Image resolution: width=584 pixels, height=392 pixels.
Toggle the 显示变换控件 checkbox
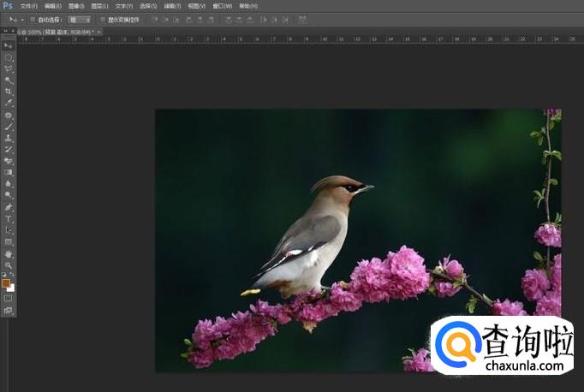(x=103, y=19)
